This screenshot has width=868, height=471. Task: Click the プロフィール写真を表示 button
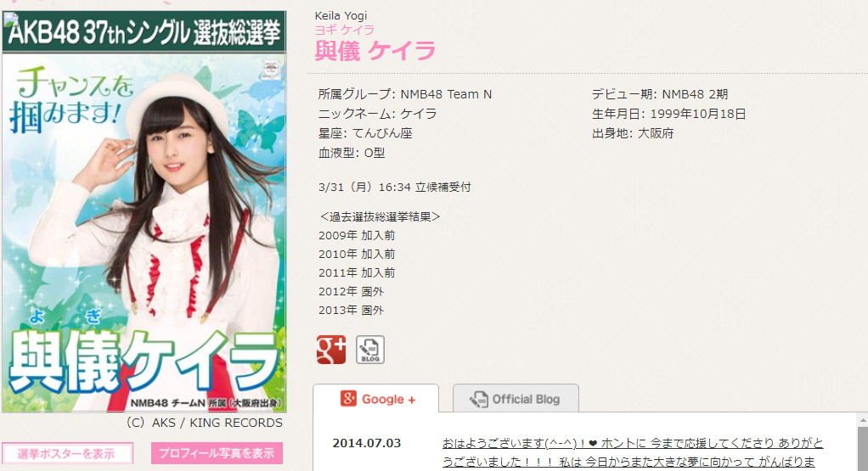(217, 453)
